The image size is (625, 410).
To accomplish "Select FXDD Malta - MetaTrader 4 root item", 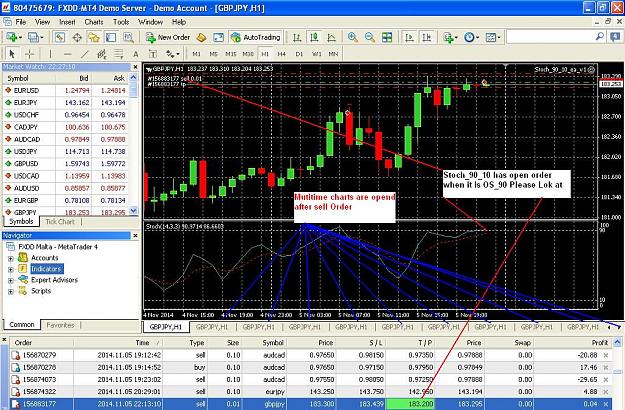I will tap(58, 247).
